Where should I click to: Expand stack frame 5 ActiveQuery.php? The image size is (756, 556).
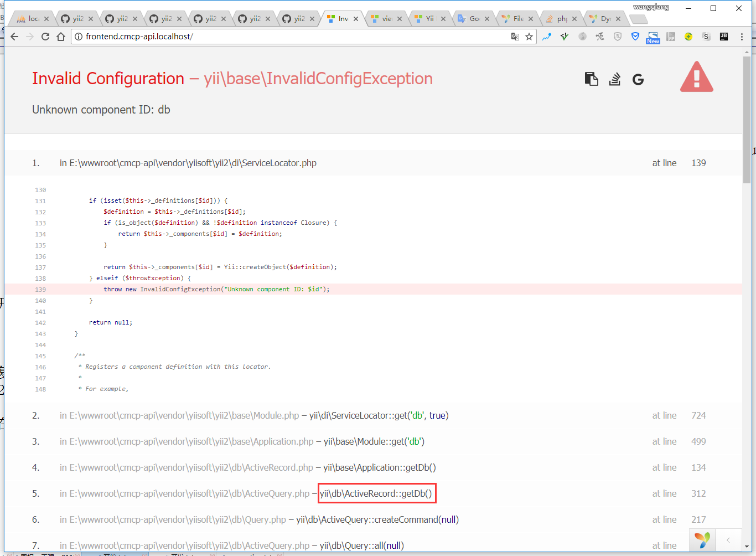pyautogui.click(x=184, y=493)
